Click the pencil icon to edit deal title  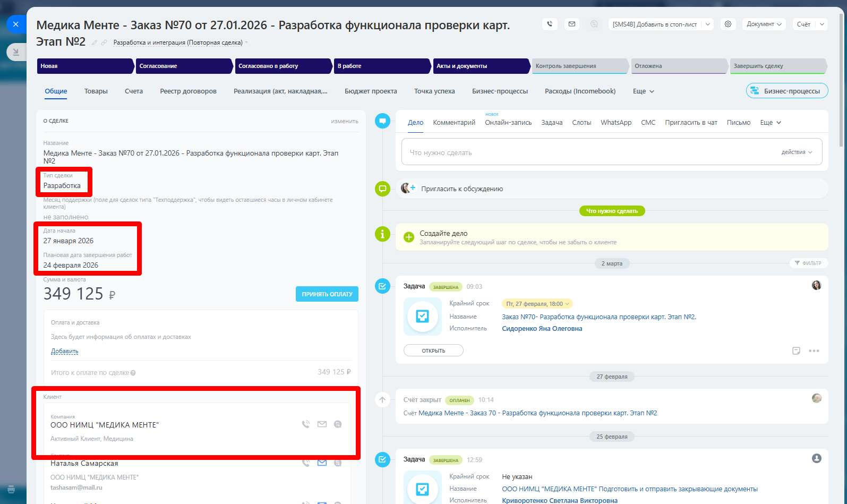pos(95,42)
